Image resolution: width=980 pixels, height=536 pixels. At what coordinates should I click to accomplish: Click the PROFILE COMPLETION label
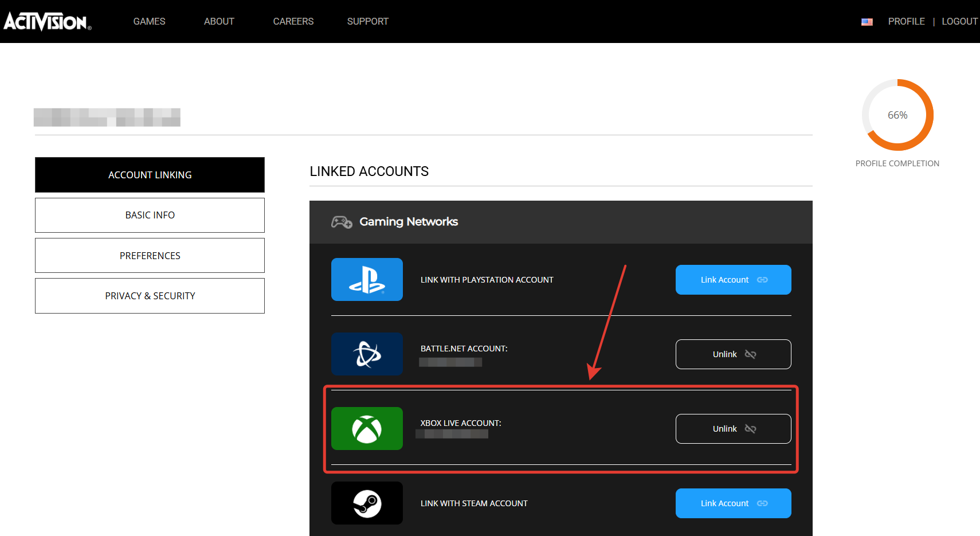point(897,163)
